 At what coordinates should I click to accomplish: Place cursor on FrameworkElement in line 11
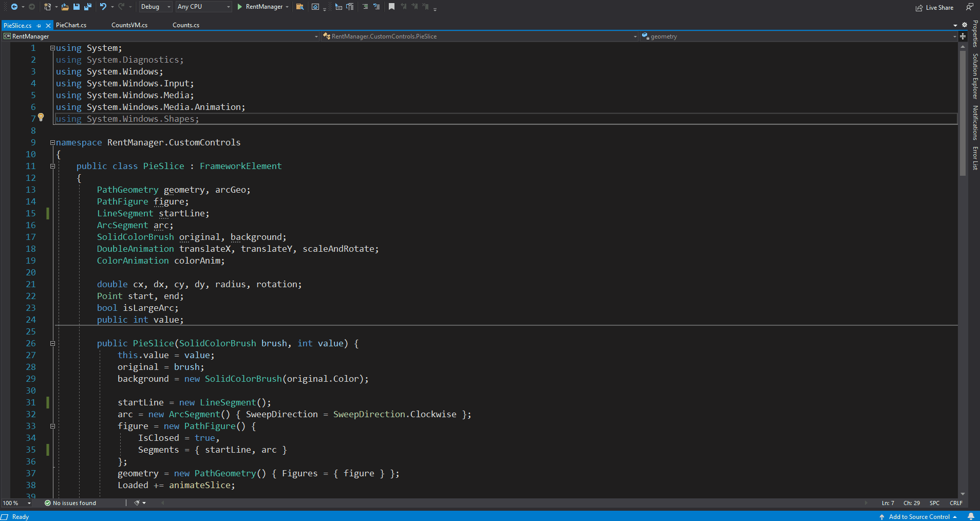click(x=240, y=166)
